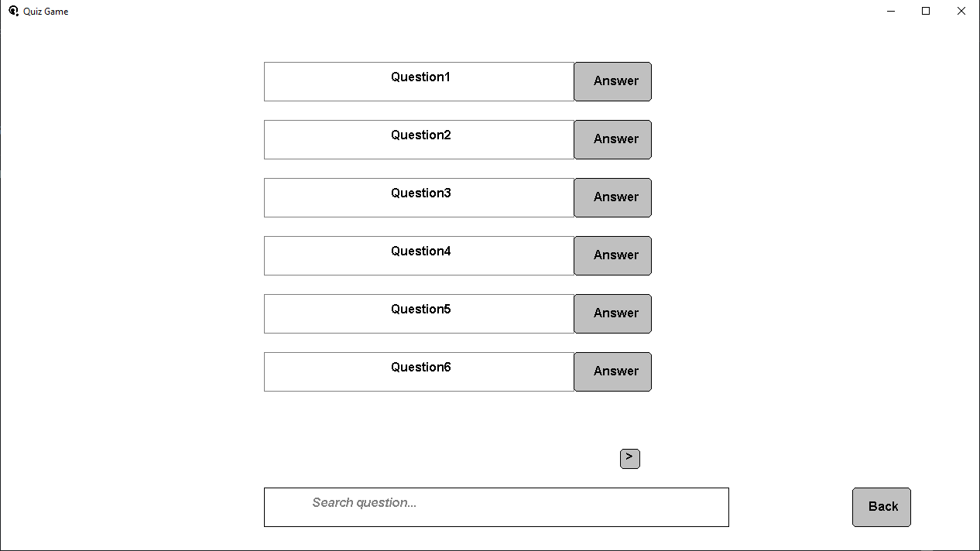The width and height of the screenshot is (980, 551).
Task: Answer Question1 using its Answer button
Action: [612, 81]
